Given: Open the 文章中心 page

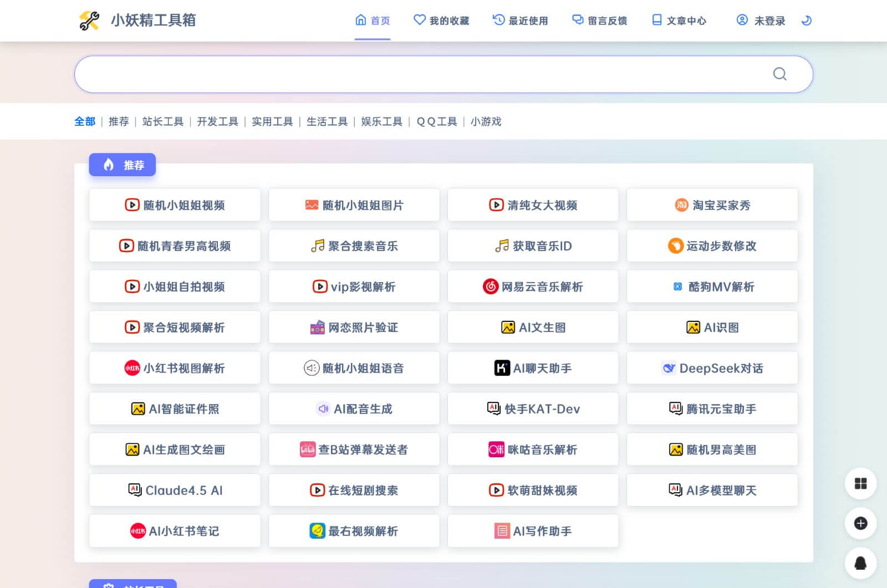Looking at the screenshot, I should [679, 21].
